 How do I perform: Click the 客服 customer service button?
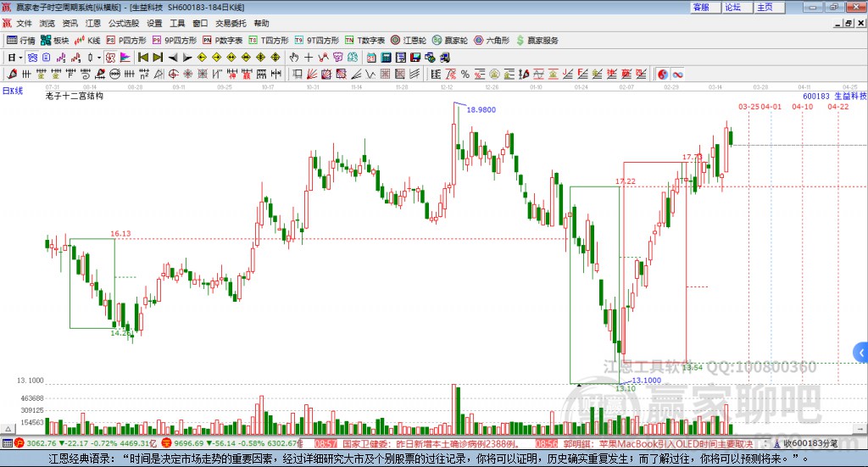point(702,7)
